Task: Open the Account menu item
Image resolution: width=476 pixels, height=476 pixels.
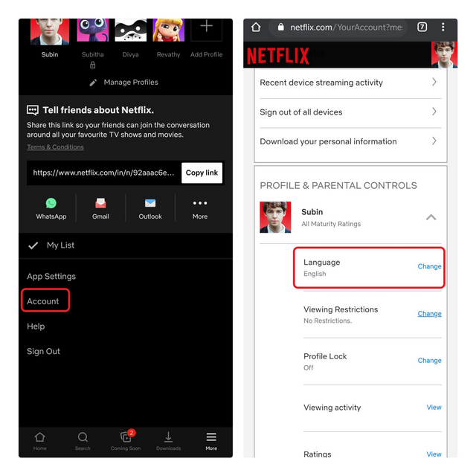Action: point(43,301)
